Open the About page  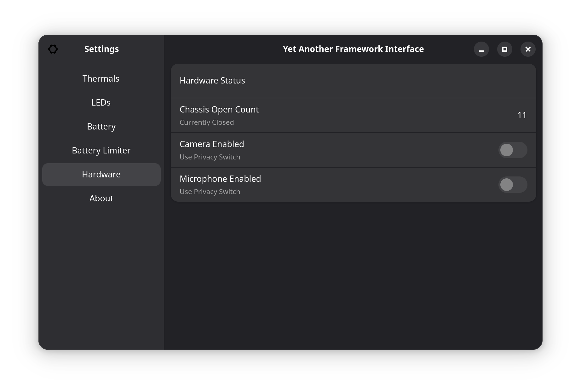click(101, 198)
